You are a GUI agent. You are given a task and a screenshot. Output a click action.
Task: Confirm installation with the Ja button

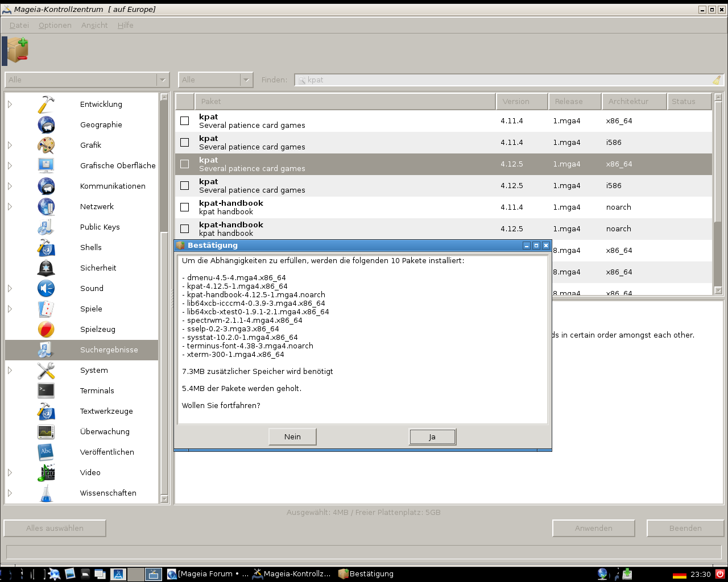pyautogui.click(x=432, y=437)
